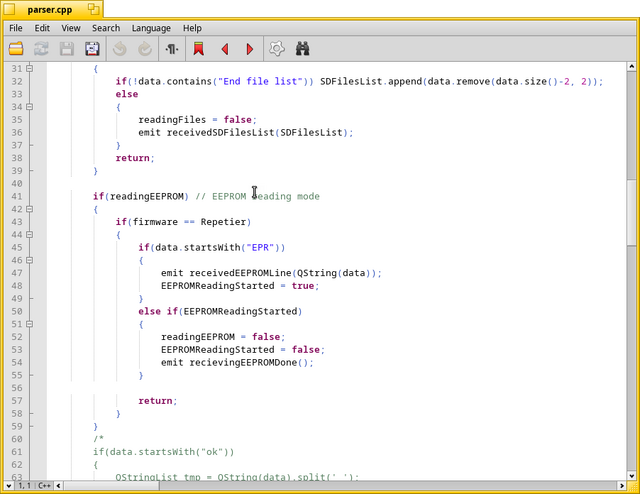Click line number 57 in the margin
This screenshot has width=640, height=494.
coord(17,401)
